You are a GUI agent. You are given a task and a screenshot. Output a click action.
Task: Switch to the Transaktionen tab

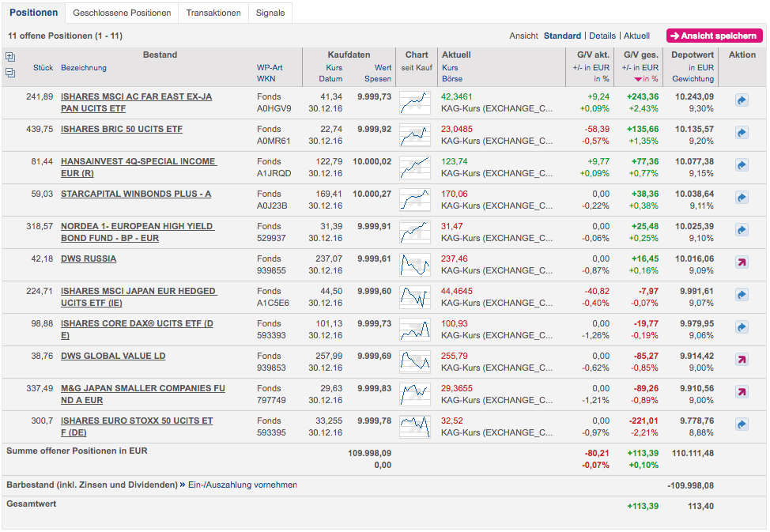click(213, 13)
